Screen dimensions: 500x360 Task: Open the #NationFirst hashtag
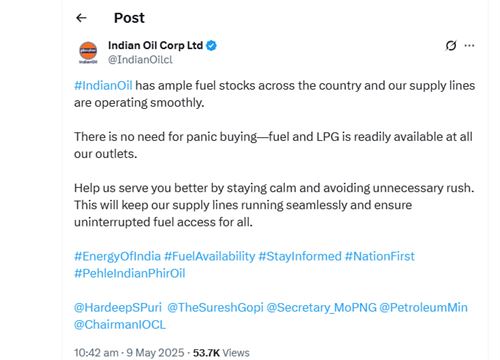coord(380,256)
